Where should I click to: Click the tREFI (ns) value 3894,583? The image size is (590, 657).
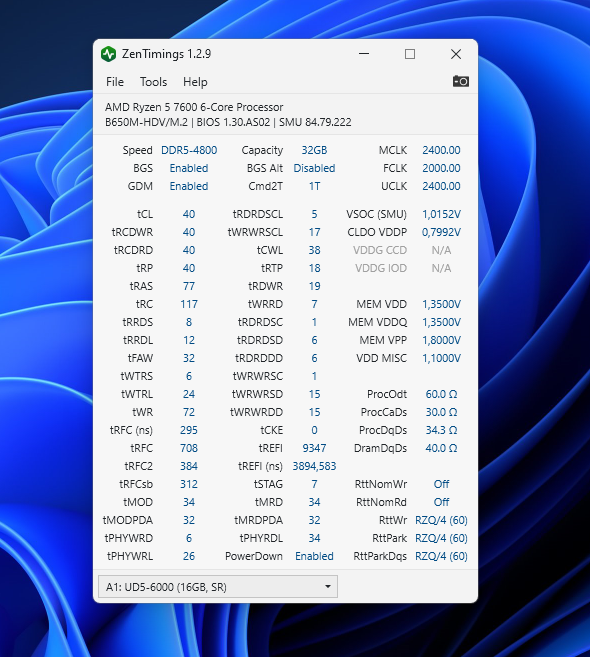click(314, 466)
